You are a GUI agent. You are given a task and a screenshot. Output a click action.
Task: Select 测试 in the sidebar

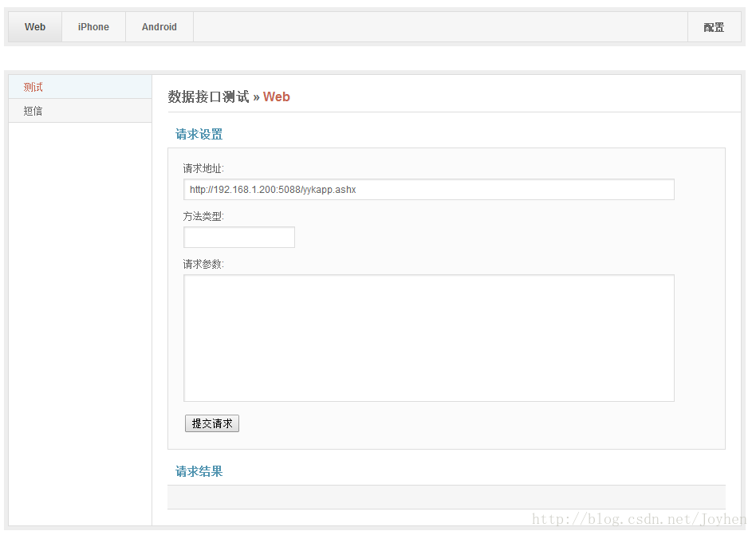tap(80, 87)
